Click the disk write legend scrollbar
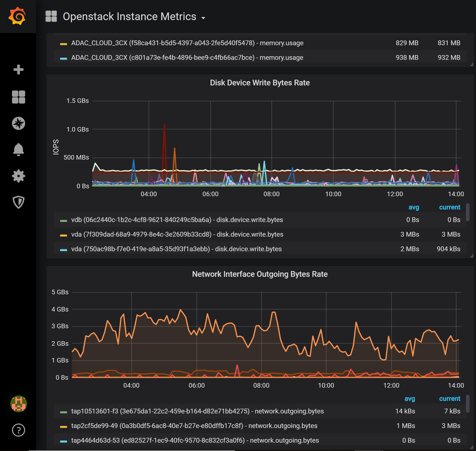The width and height of the screenshot is (476, 451). [467, 212]
